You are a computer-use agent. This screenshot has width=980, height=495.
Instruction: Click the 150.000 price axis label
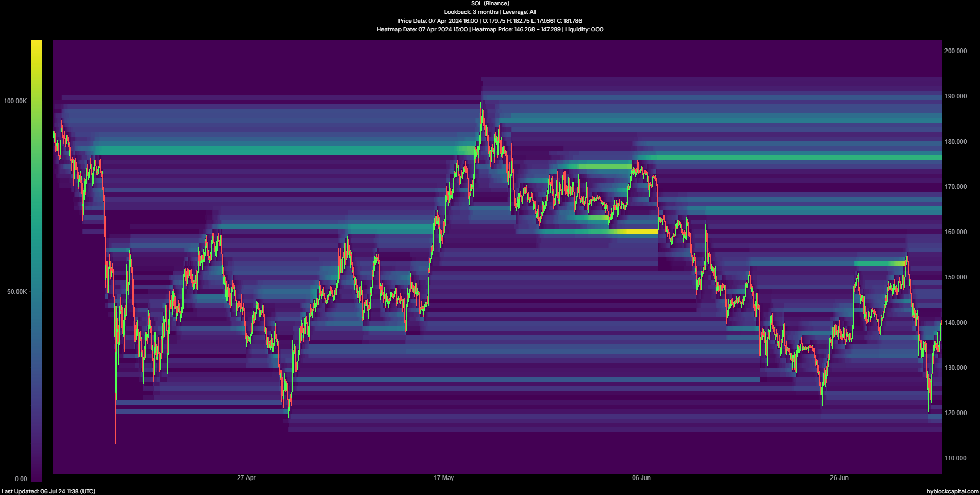[955, 277]
